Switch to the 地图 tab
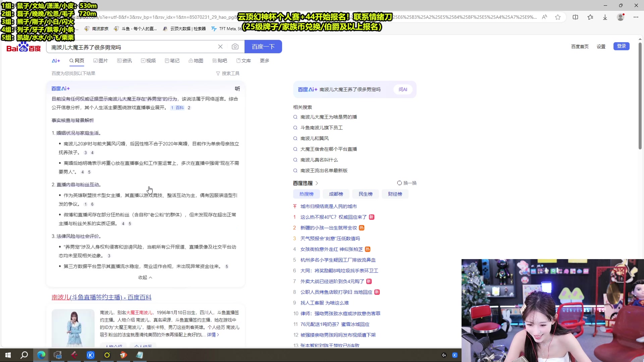Image resolution: width=644 pixels, height=362 pixels. point(196,61)
